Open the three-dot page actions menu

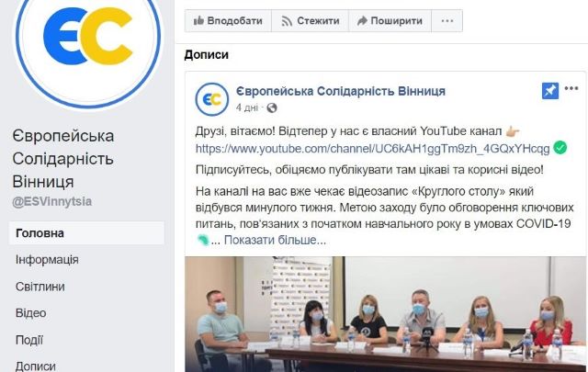point(447,20)
